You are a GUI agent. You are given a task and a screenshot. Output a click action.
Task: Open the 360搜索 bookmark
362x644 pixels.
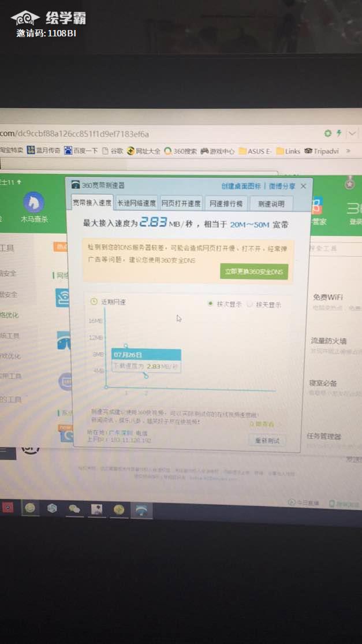click(x=180, y=151)
